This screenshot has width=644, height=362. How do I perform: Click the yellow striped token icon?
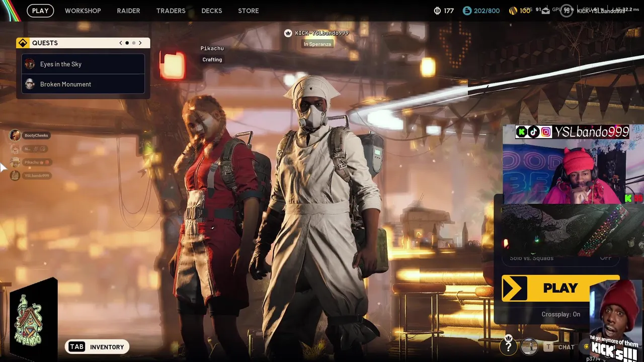(513, 11)
